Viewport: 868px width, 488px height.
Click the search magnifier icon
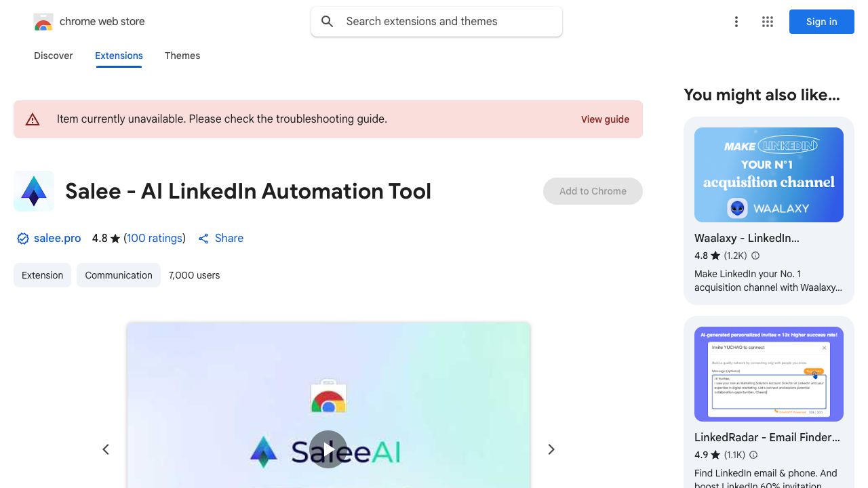(328, 22)
